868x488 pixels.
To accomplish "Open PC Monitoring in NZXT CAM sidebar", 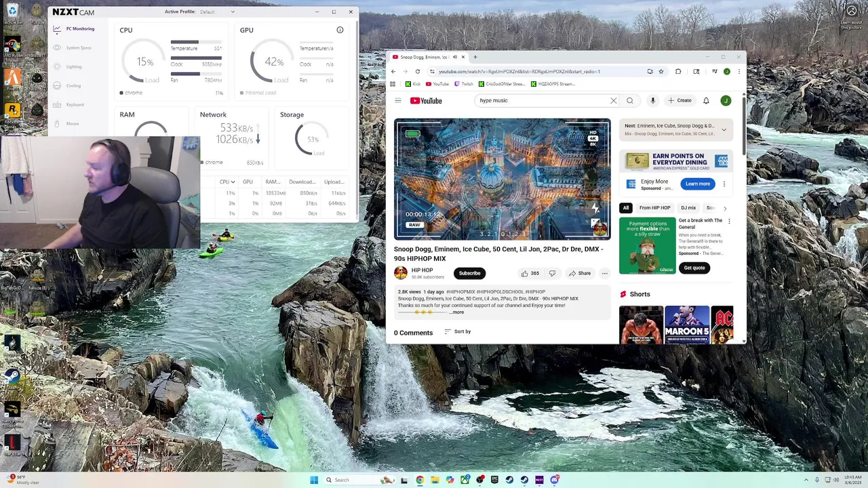I will 74,28.
